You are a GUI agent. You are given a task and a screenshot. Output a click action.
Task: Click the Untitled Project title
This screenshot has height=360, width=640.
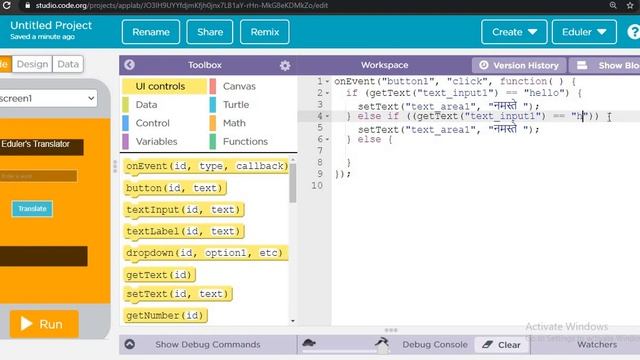51,25
